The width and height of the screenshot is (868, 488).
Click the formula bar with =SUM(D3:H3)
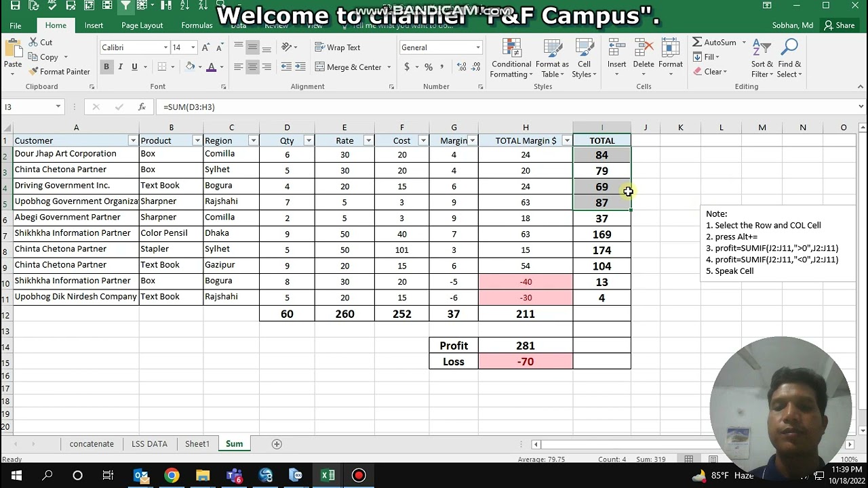507,107
